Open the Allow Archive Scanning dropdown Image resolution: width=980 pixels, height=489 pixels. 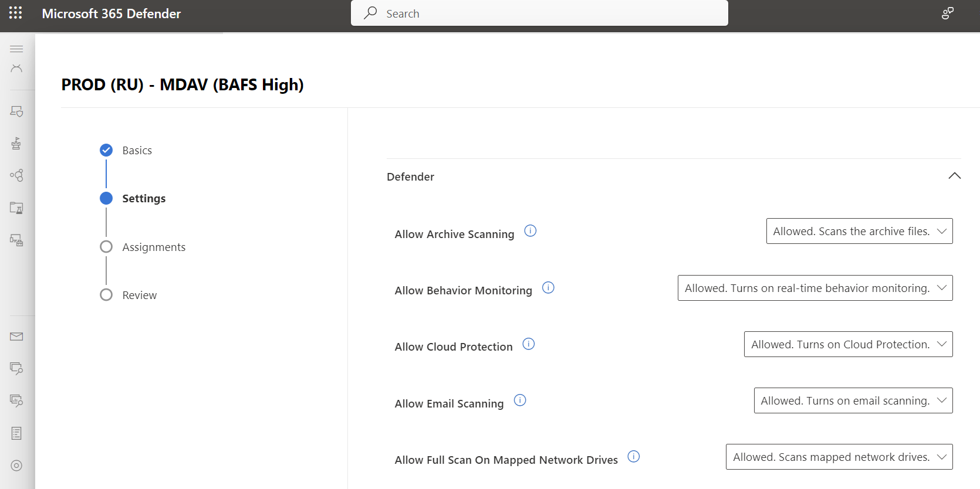(x=859, y=231)
